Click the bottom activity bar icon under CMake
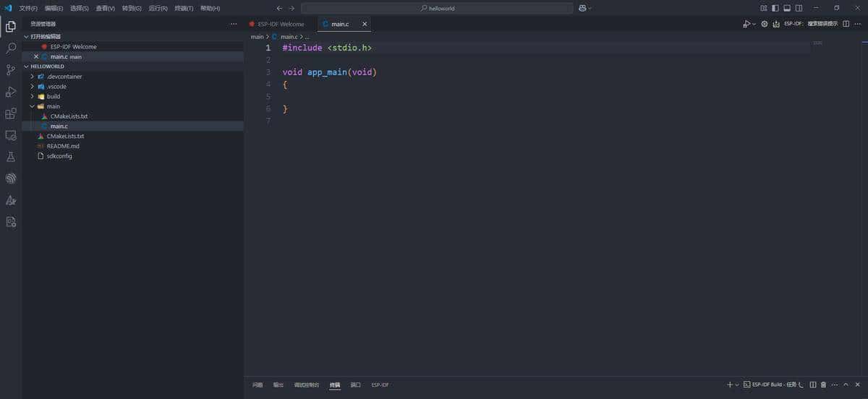The width and height of the screenshot is (868, 399). pos(11,222)
